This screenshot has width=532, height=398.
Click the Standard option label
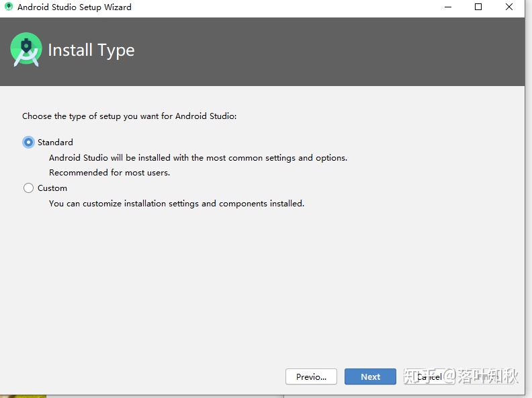[55, 143]
